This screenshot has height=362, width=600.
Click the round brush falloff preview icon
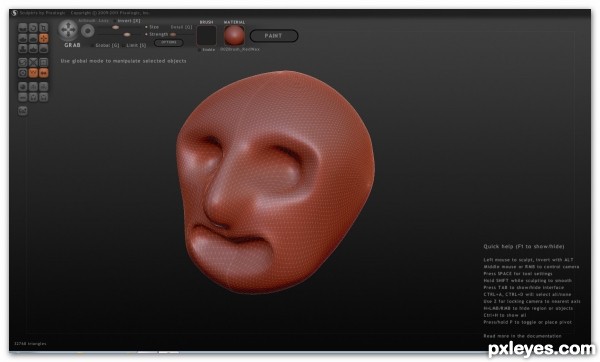point(88,31)
